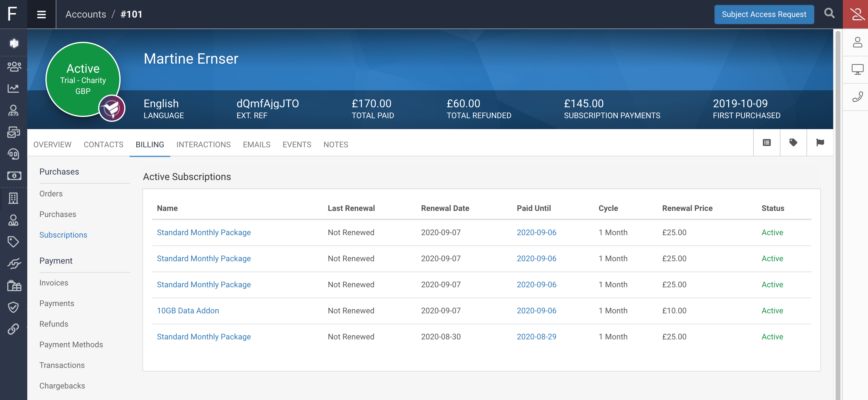
Task: Open the person-at-desk sidebar icon below analytics
Action: [13, 110]
